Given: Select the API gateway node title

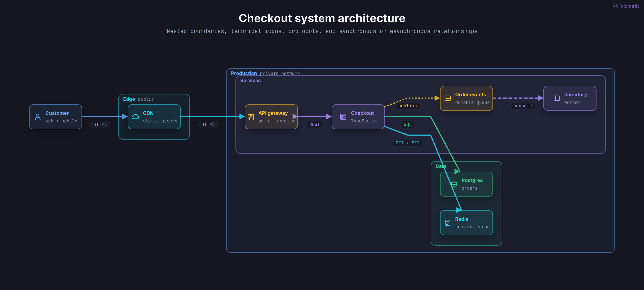Looking at the screenshot, I should (x=273, y=113).
